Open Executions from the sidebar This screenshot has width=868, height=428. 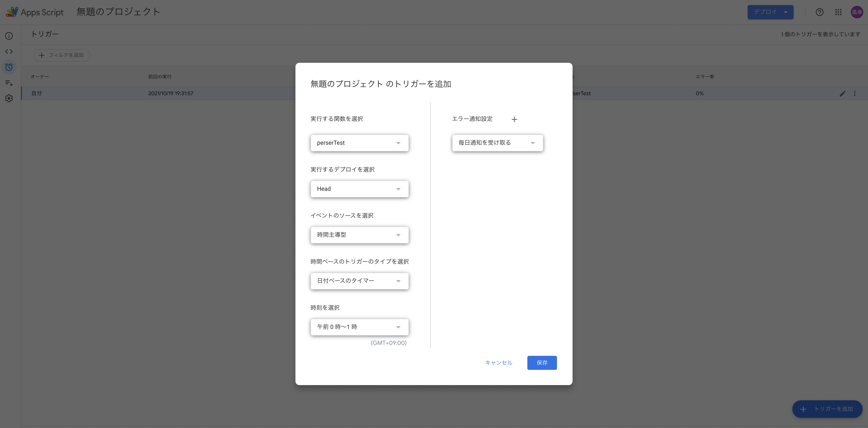tap(9, 83)
